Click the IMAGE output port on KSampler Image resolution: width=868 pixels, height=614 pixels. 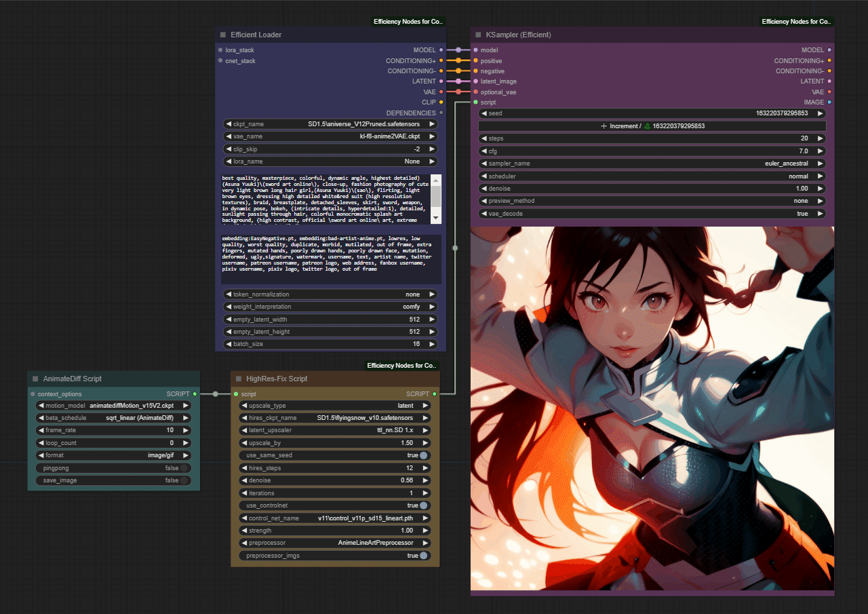829,102
